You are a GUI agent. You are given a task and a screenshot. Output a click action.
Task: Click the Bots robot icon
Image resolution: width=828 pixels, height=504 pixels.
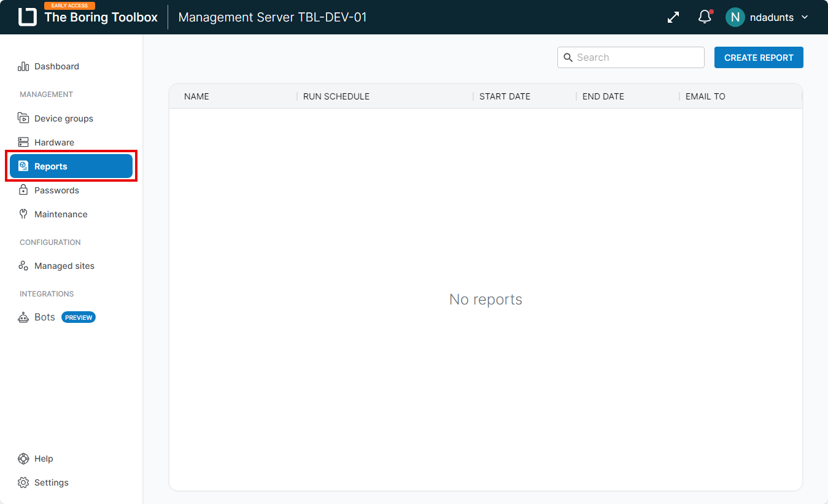point(23,317)
